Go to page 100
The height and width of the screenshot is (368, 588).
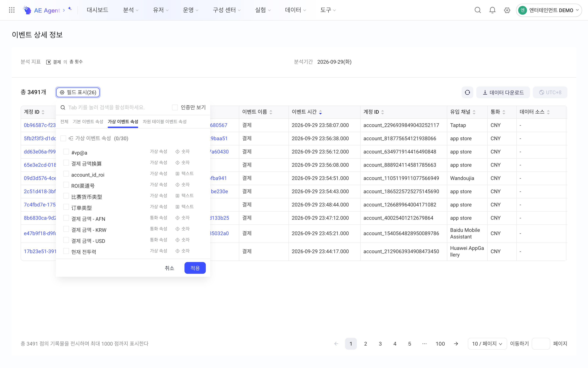[440, 344]
